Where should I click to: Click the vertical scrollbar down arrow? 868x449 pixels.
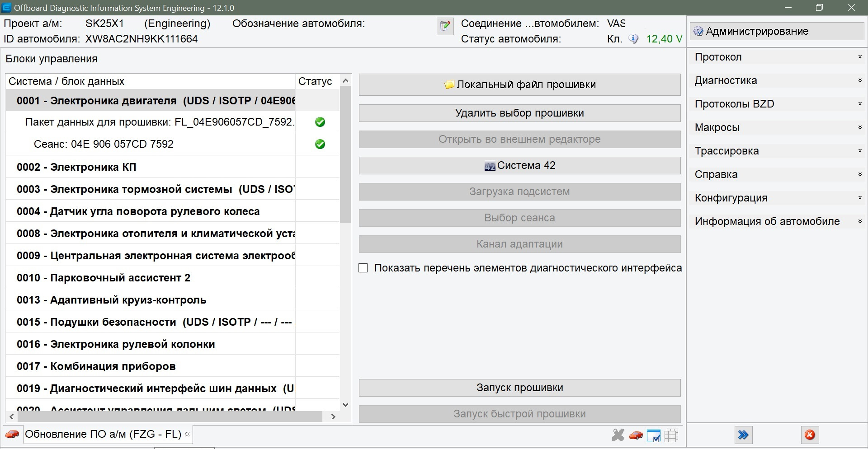coord(346,405)
